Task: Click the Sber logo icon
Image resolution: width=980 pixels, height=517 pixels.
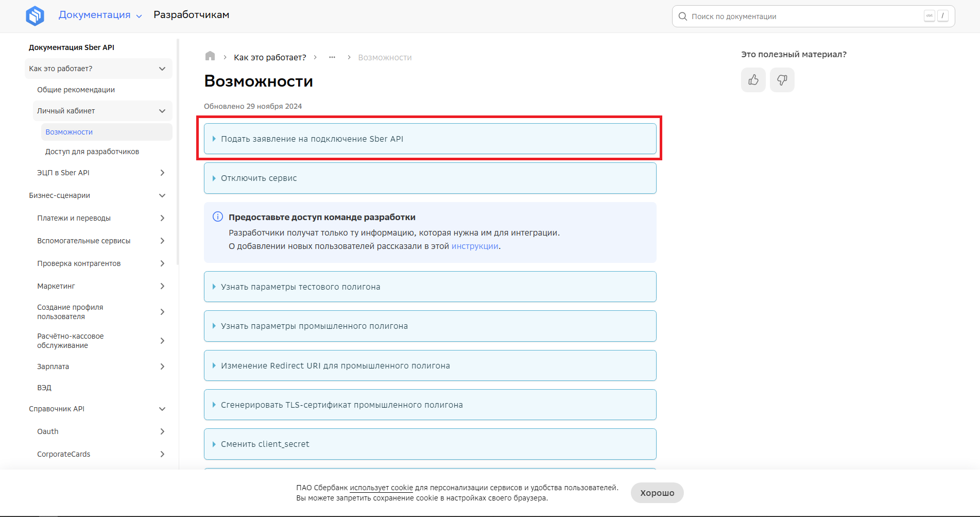Action: tap(35, 15)
